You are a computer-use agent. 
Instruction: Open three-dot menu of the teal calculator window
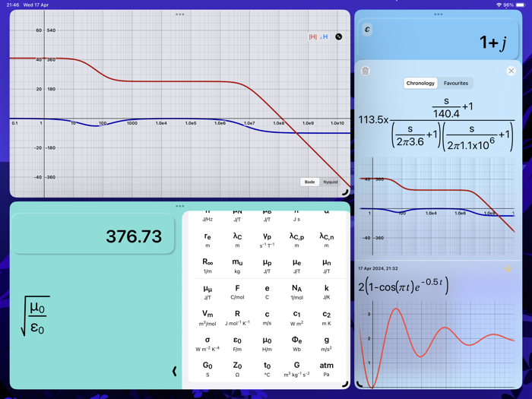click(180, 206)
